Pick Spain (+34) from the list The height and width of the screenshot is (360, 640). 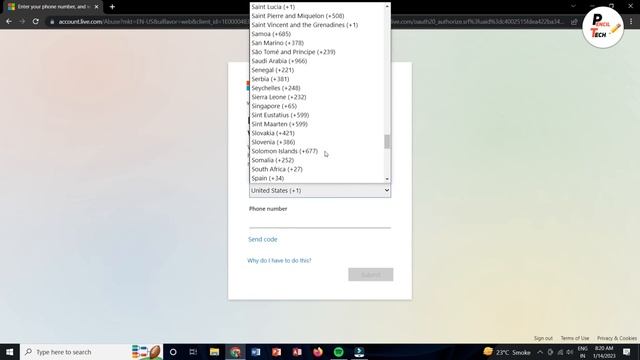317,178
